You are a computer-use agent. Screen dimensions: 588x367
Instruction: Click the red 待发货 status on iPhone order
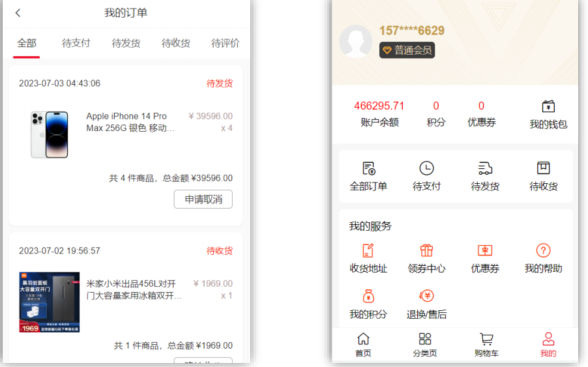220,83
